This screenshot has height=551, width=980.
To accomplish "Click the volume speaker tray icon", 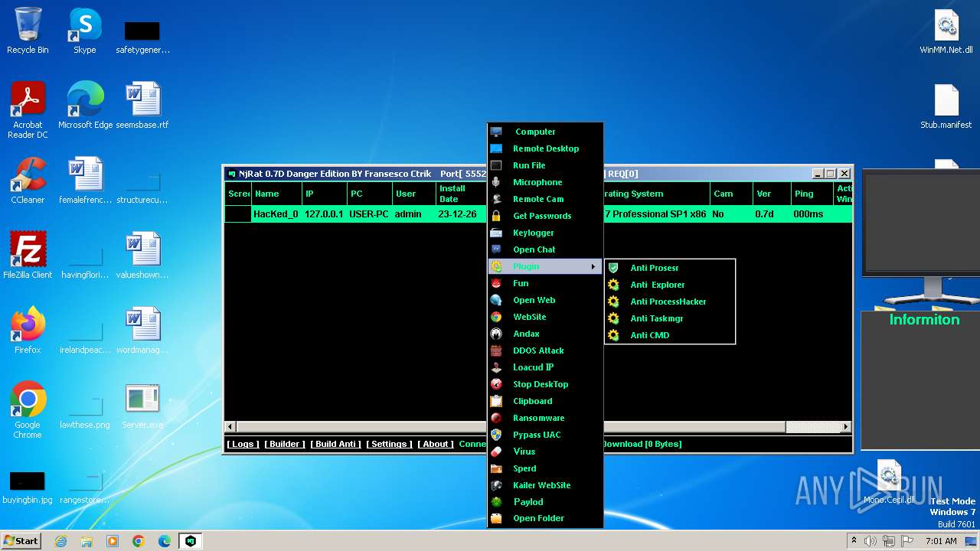I will 871,541.
